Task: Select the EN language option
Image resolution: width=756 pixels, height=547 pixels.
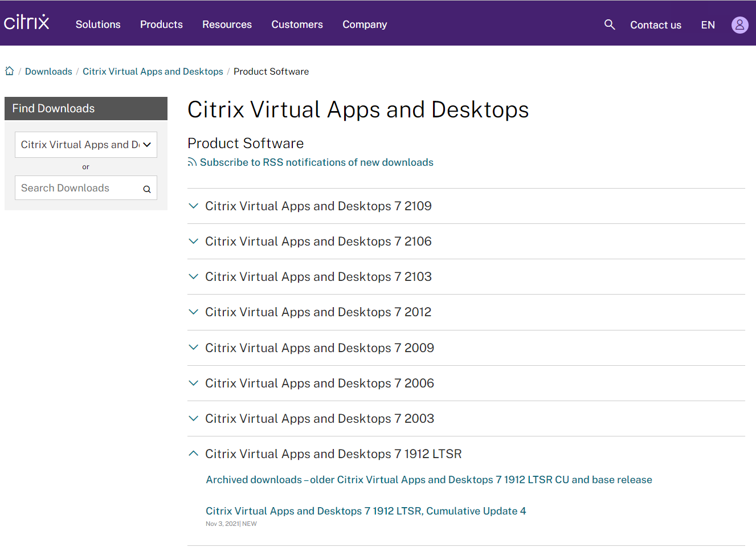Action: click(708, 25)
